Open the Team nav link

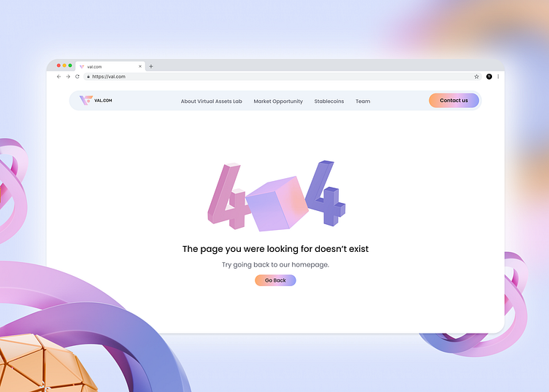(x=363, y=101)
